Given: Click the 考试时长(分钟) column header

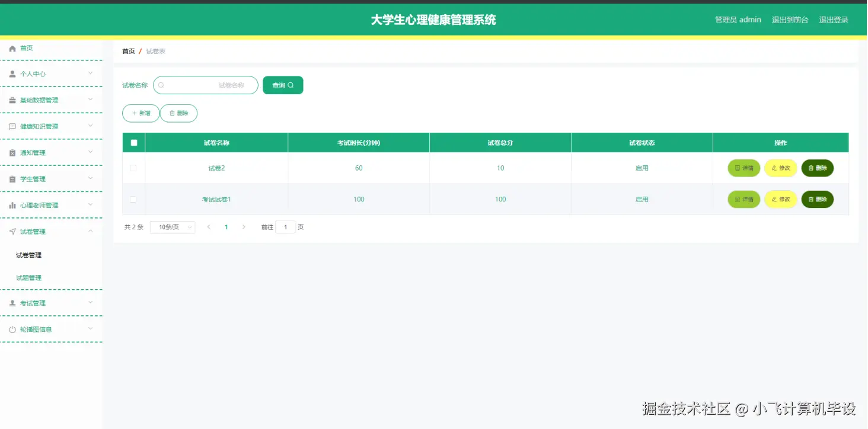Looking at the screenshot, I should (359, 143).
